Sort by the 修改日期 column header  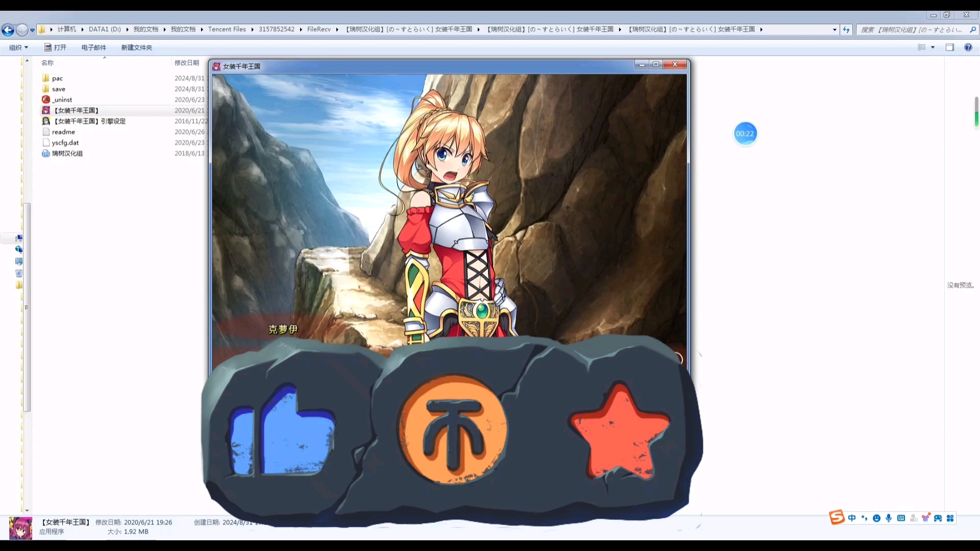pyautogui.click(x=187, y=63)
